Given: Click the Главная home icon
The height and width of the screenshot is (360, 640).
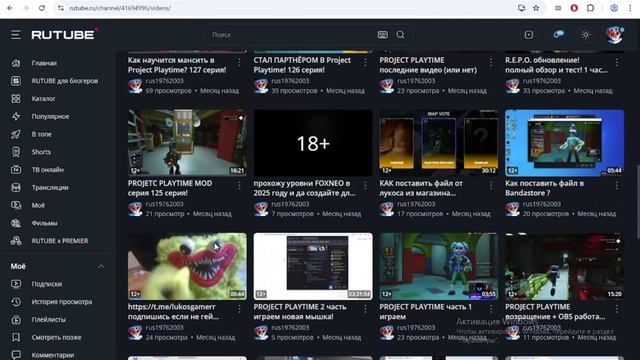Looking at the screenshot, I should 16,63.
